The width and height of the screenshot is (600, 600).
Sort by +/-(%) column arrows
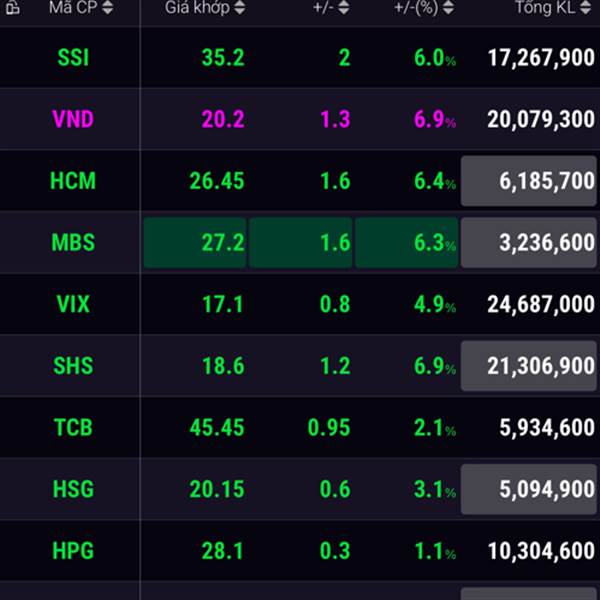tap(448, 7)
